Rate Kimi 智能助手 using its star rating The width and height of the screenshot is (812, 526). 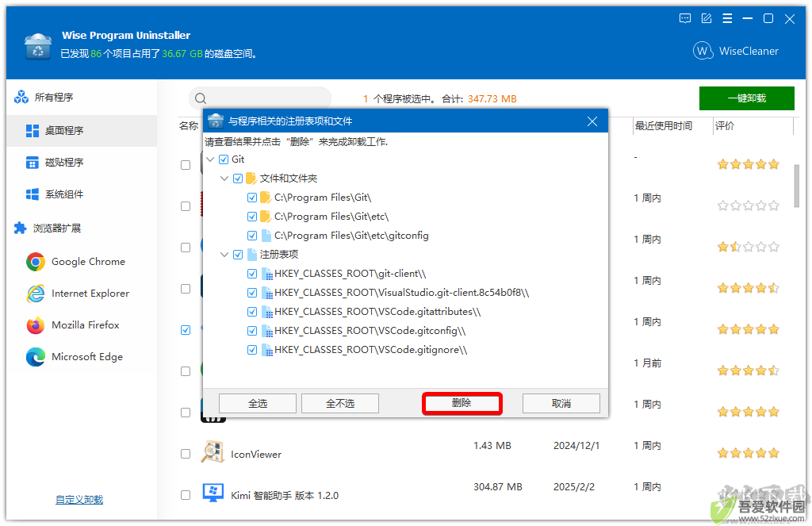coord(748,494)
